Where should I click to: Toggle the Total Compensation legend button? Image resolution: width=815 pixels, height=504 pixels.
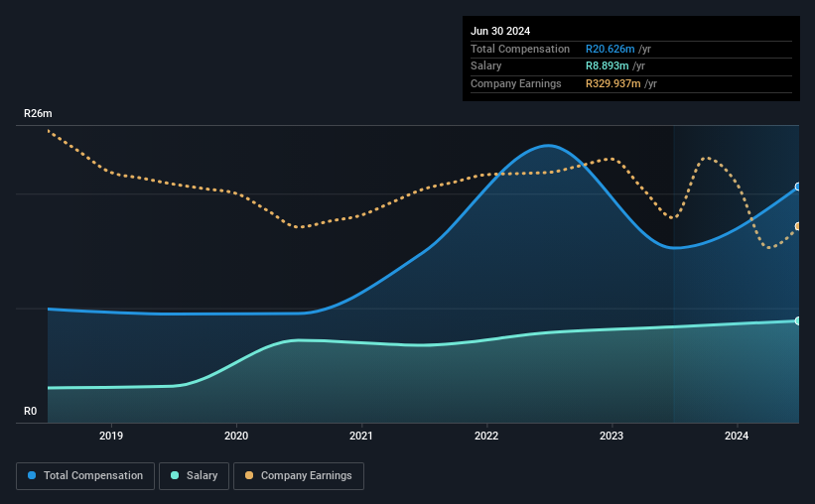pyautogui.click(x=85, y=476)
